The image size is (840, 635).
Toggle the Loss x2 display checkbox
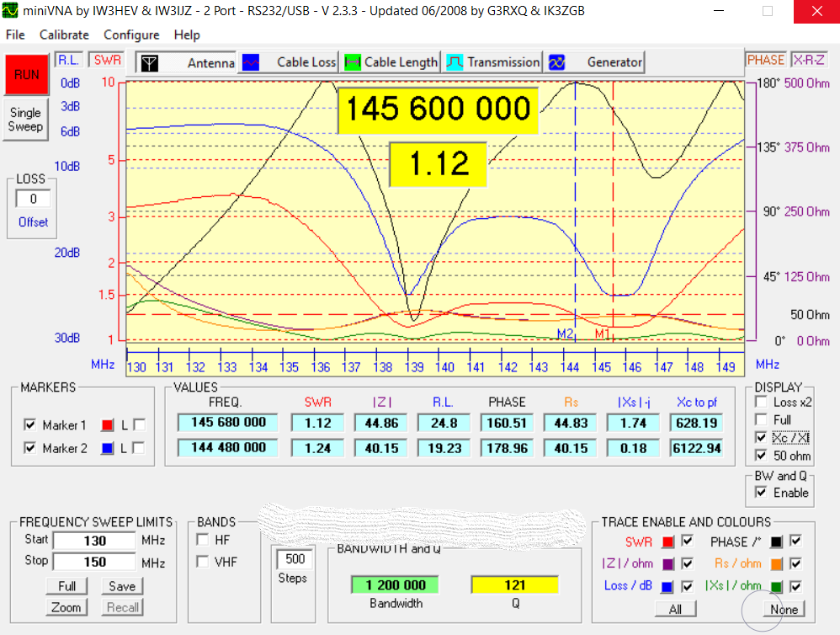tap(761, 403)
